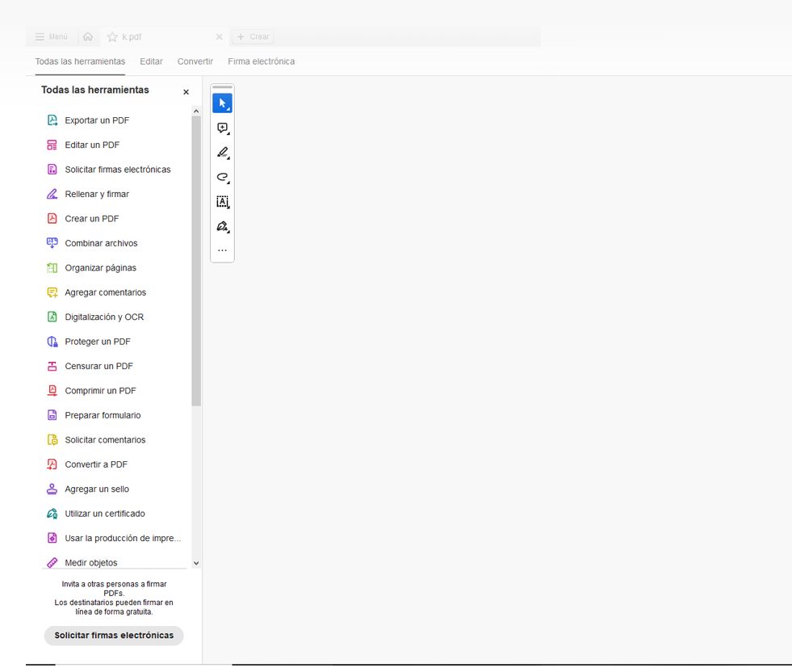The image size is (792, 672).
Task: Click the Preparar formulario icon
Action: (x=52, y=415)
